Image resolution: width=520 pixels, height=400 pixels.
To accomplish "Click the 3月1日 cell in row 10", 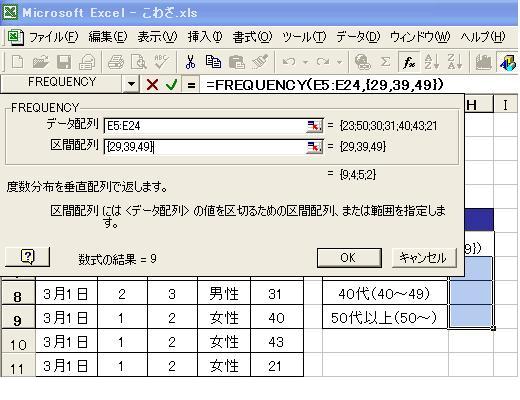I will (66, 342).
